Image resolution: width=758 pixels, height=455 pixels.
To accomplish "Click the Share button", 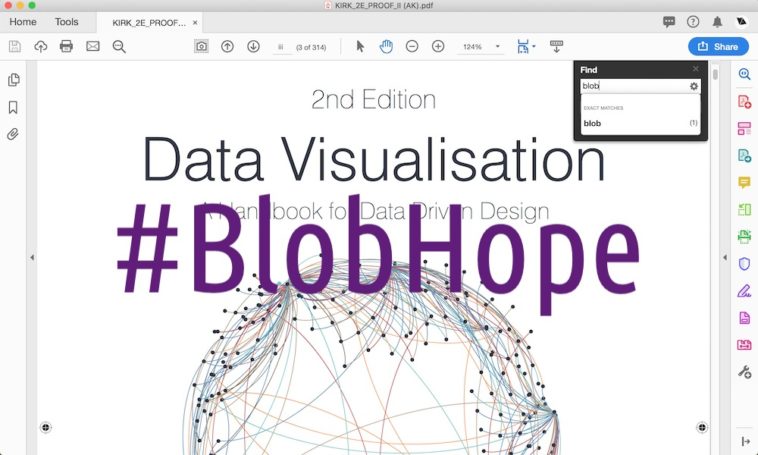I will tap(718, 46).
